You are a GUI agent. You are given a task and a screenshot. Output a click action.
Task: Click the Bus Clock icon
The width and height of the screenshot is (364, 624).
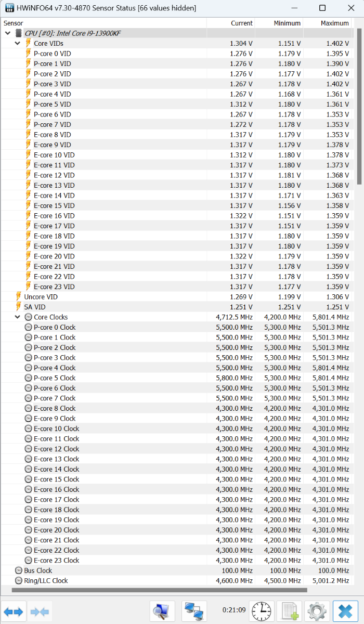tap(18, 570)
